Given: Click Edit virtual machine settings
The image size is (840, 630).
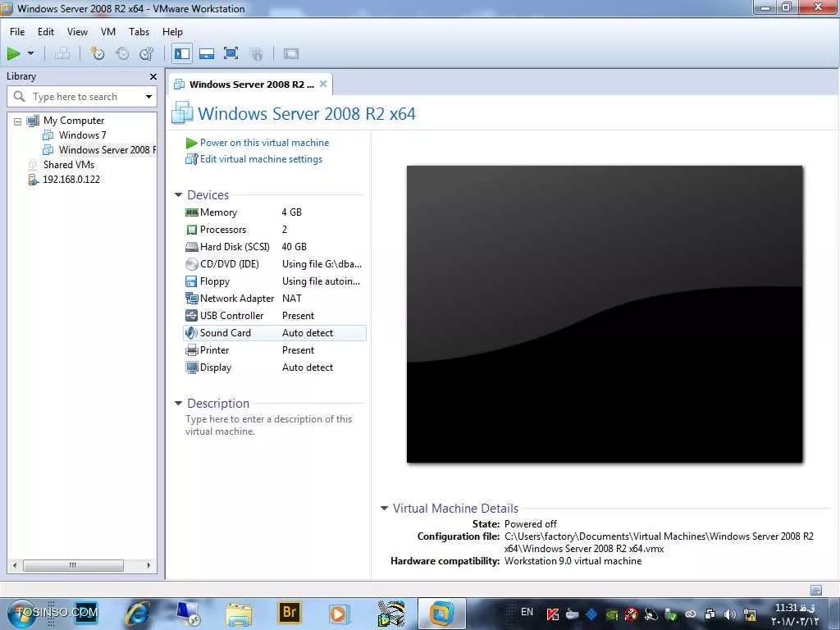Looking at the screenshot, I should point(261,159).
